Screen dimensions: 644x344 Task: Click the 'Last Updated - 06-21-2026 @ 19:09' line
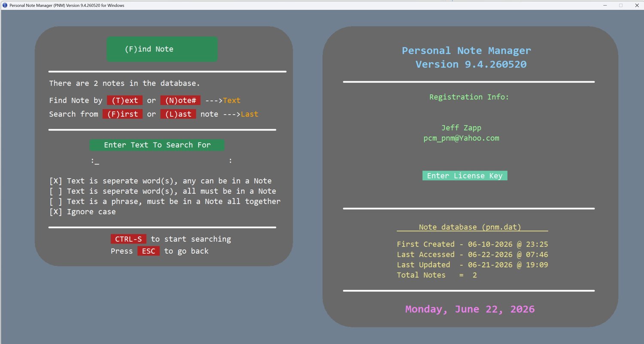472,265
